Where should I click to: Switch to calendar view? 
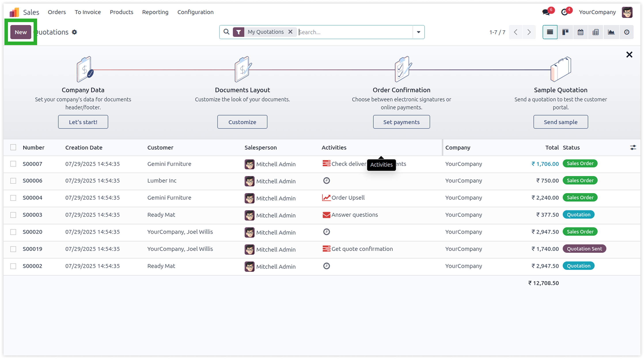580,32
